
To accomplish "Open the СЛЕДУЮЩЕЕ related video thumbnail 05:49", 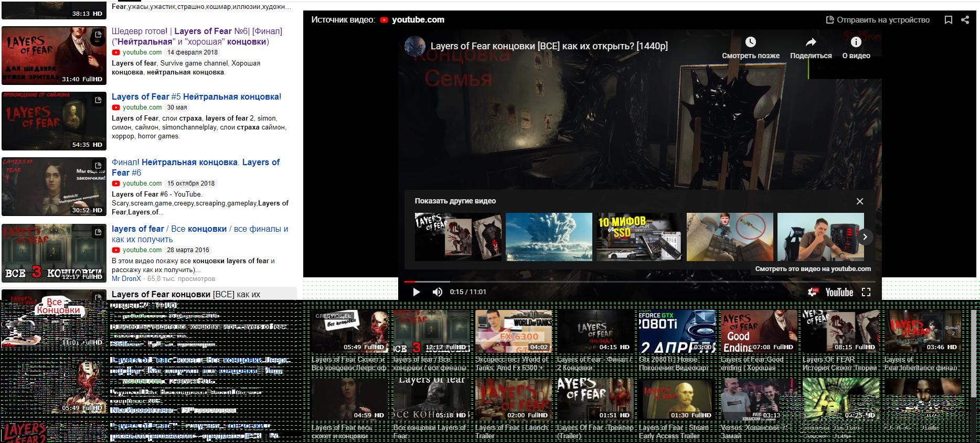I will point(350,331).
